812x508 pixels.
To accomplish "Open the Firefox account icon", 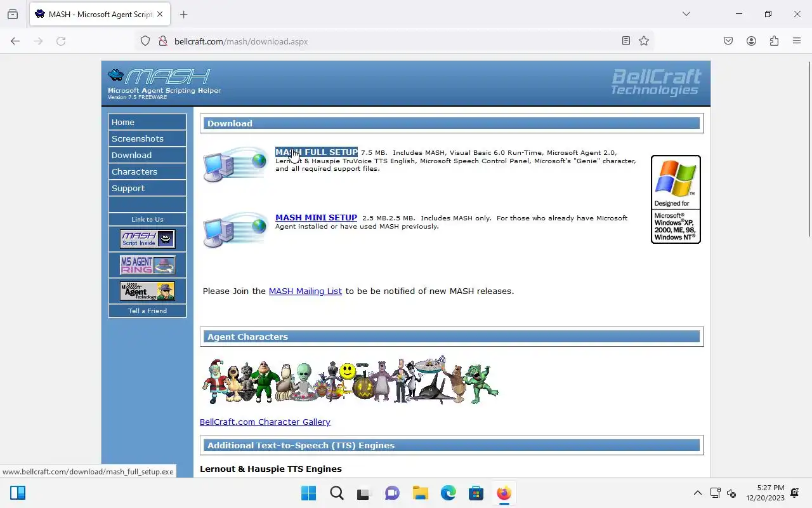I will (751, 41).
